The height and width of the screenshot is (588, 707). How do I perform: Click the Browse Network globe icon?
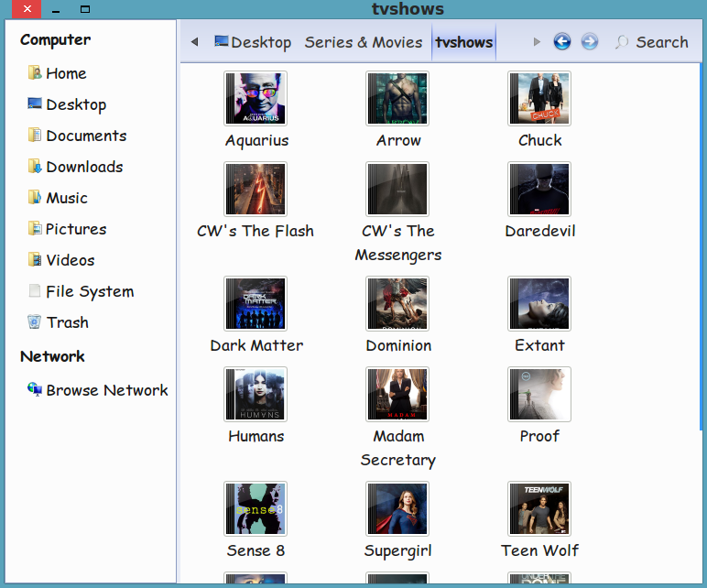pyautogui.click(x=34, y=388)
